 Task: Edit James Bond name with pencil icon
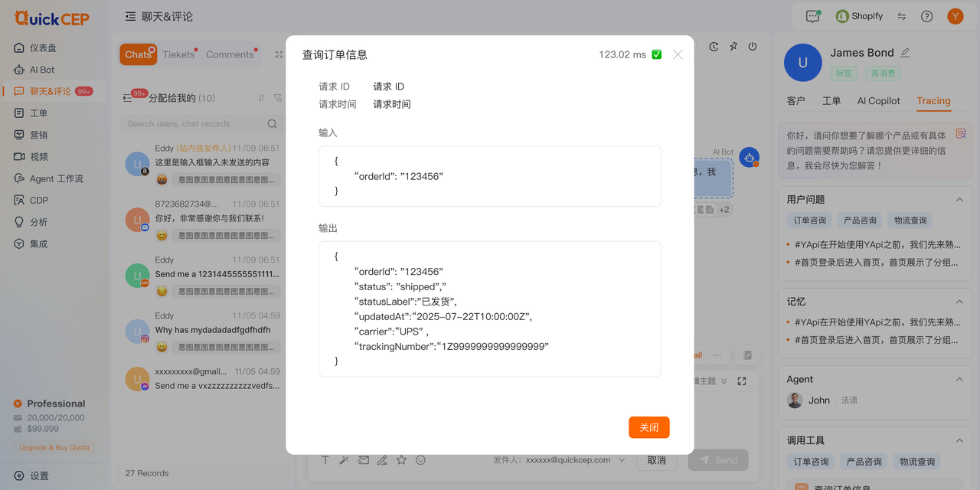pyautogui.click(x=906, y=52)
